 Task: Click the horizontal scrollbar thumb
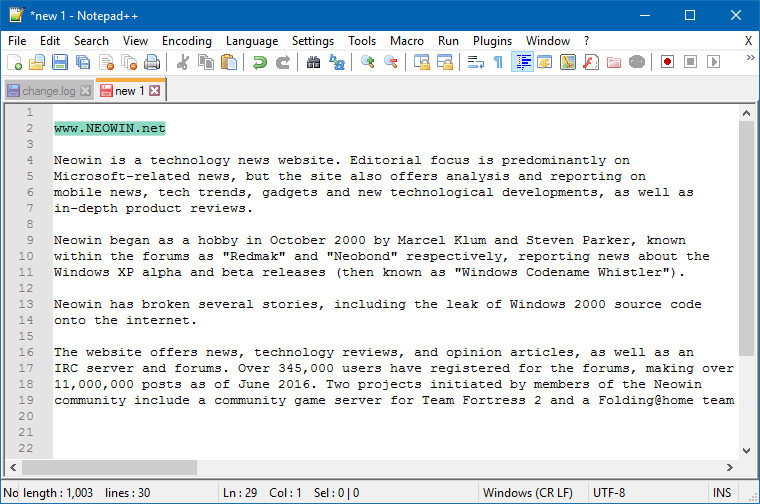[110, 468]
